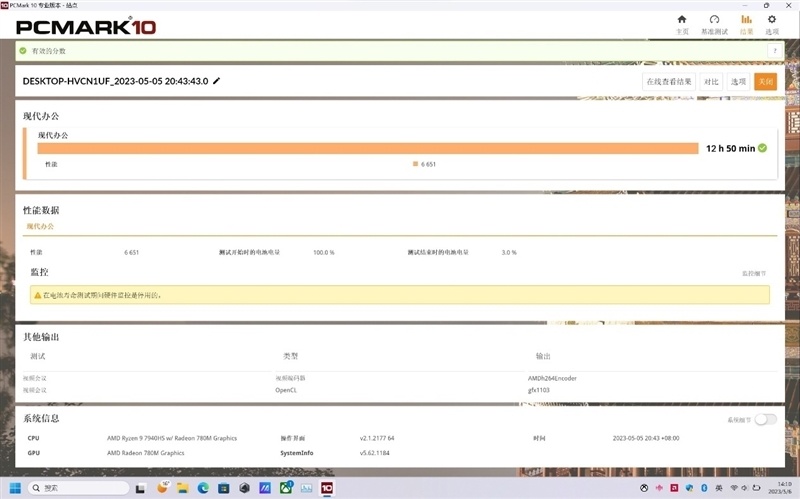
Task: Open the purple M app on taskbar
Action: 265,488
